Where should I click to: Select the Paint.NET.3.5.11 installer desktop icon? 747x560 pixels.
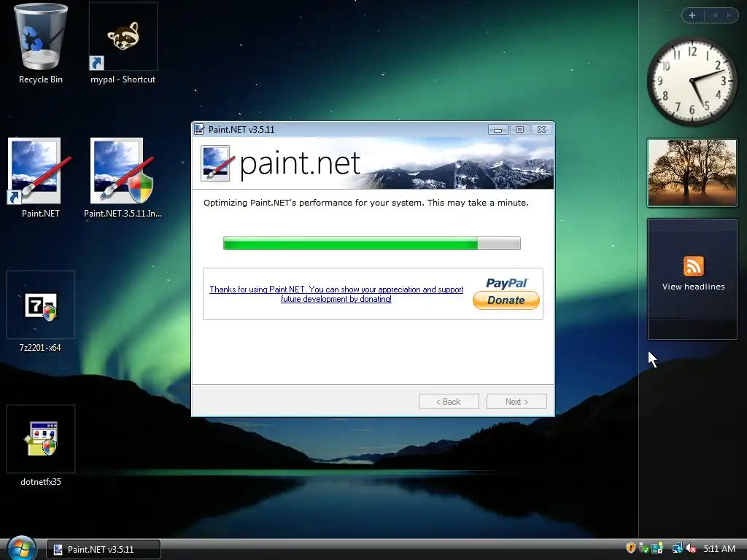[123, 171]
